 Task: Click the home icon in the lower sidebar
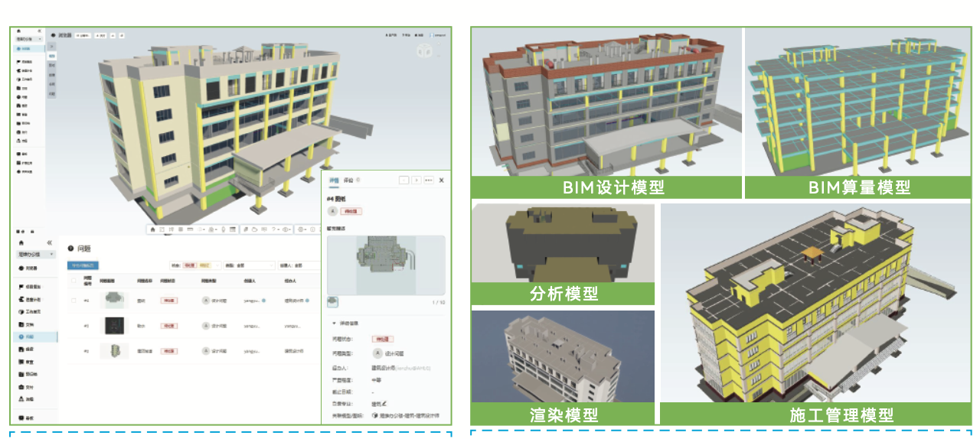point(21,242)
